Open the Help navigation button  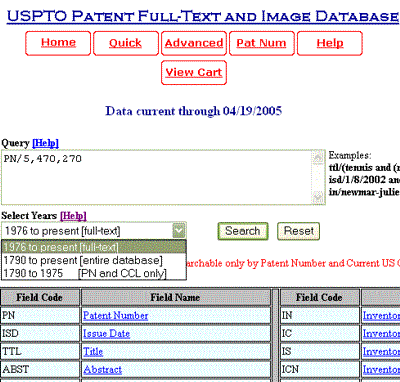coord(330,43)
